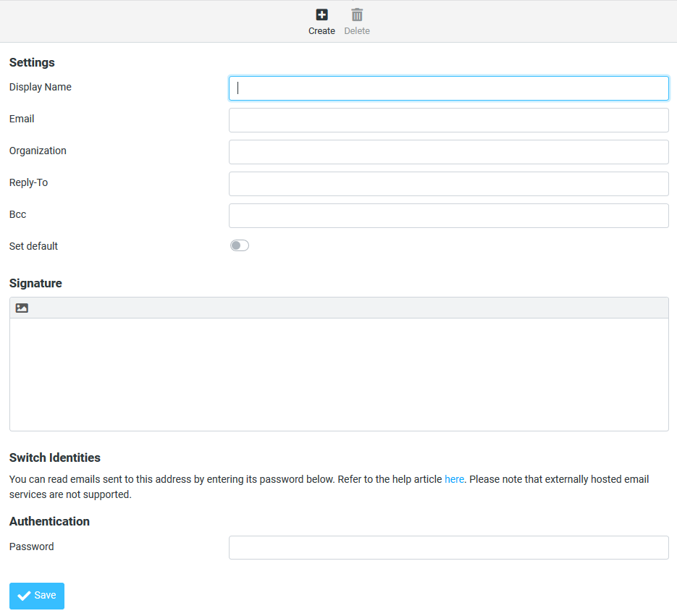The height and width of the screenshot is (616, 677).
Task: Open the help article "here" link
Action: click(x=454, y=479)
